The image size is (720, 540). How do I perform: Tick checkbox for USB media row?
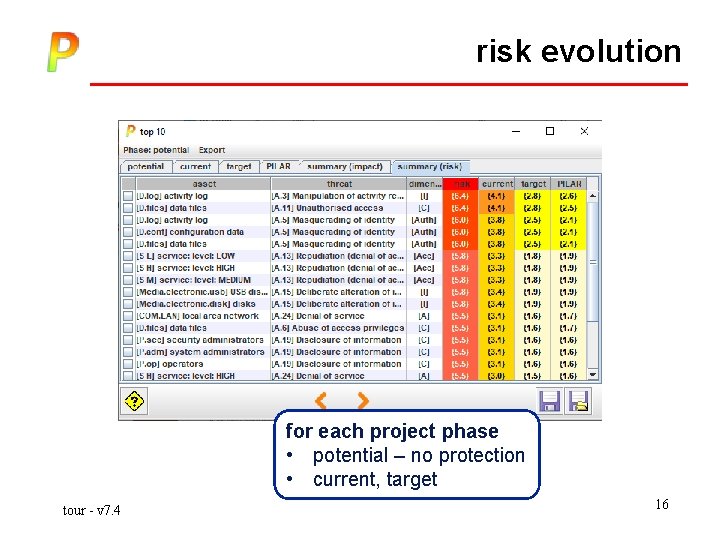click(x=128, y=292)
